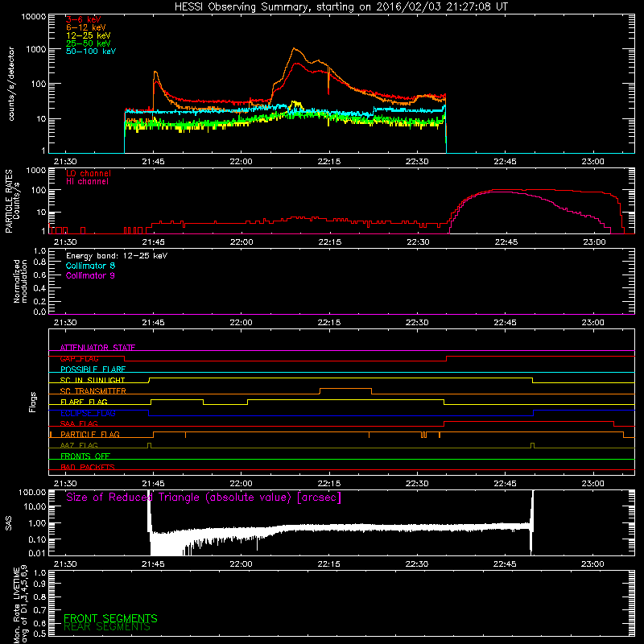
Task: Click the 22:45 tick label under the SAS plot
Action: (x=505, y=564)
